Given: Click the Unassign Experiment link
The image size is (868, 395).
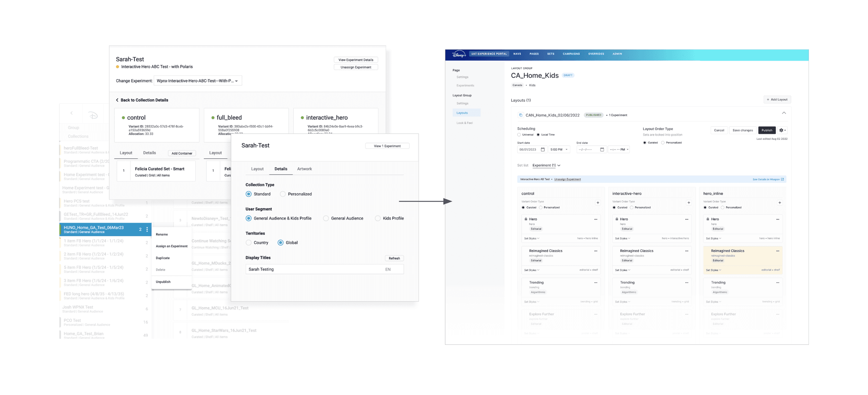Looking at the screenshot, I should tap(567, 179).
